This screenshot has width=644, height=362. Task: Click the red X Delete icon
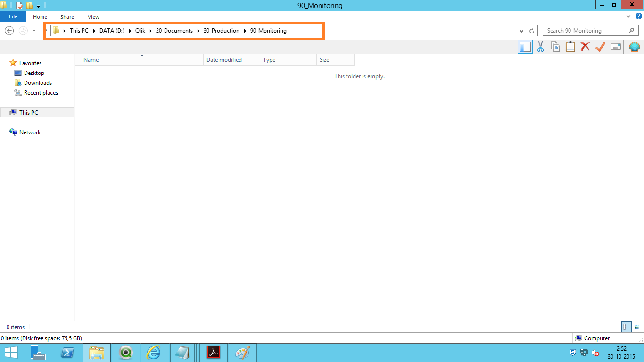(x=585, y=47)
